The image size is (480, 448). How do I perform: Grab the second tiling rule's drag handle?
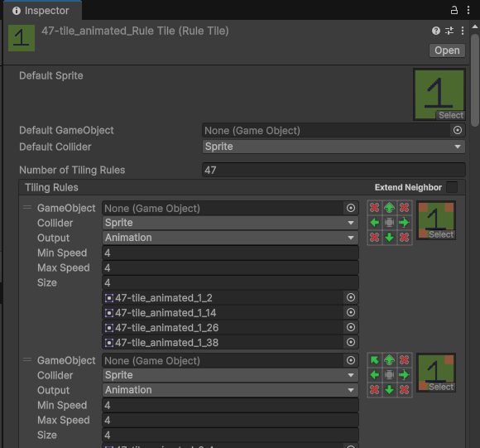click(x=27, y=360)
